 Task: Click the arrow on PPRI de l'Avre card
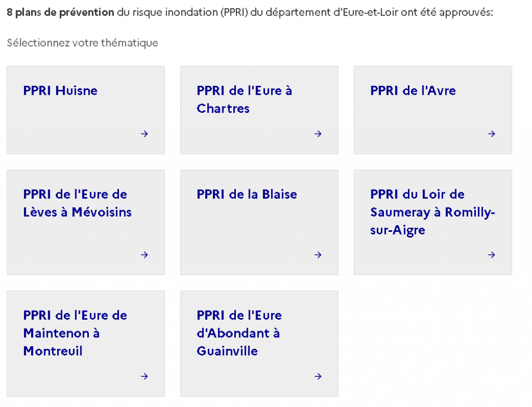click(x=491, y=134)
